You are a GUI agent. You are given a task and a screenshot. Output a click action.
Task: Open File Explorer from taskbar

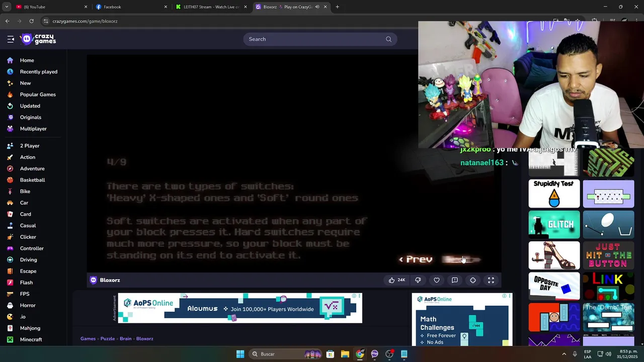345,354
